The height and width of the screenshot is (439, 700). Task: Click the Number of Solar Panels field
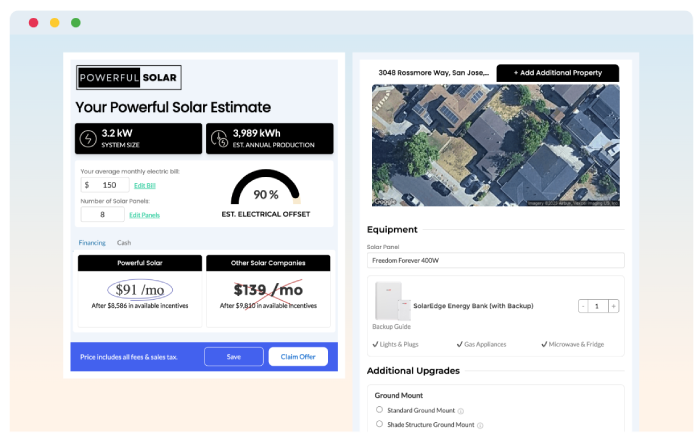(x=102, y=214)
